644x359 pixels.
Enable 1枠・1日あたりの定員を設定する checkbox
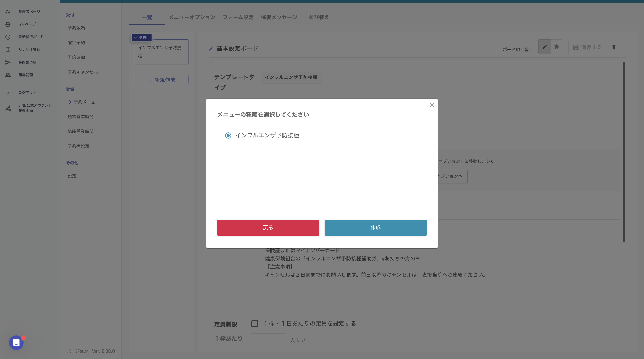(x=255, y=324)
